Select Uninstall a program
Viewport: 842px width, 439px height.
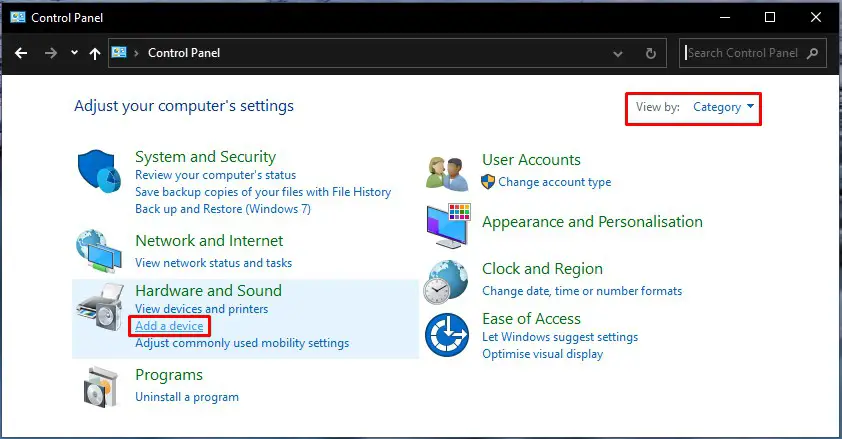[x=187, y=397]
